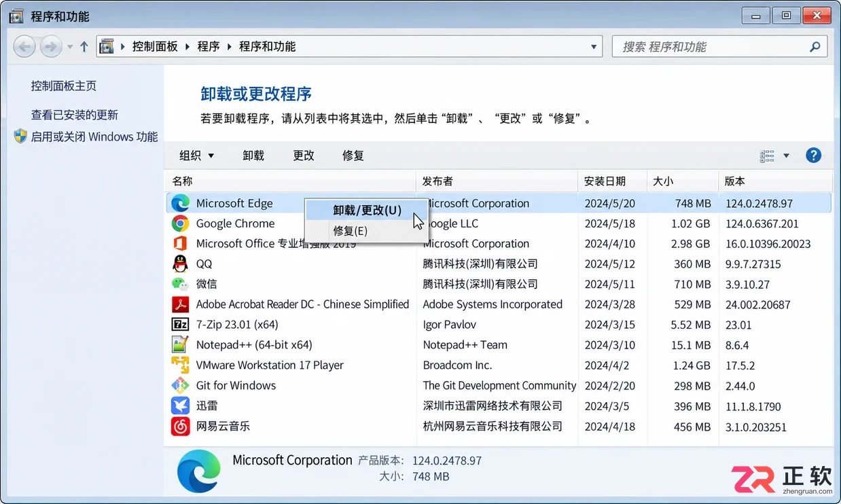This screenshot has height=504, width=841.
Task: Expand the view options dropdown arrow
Action: (787, 156)
